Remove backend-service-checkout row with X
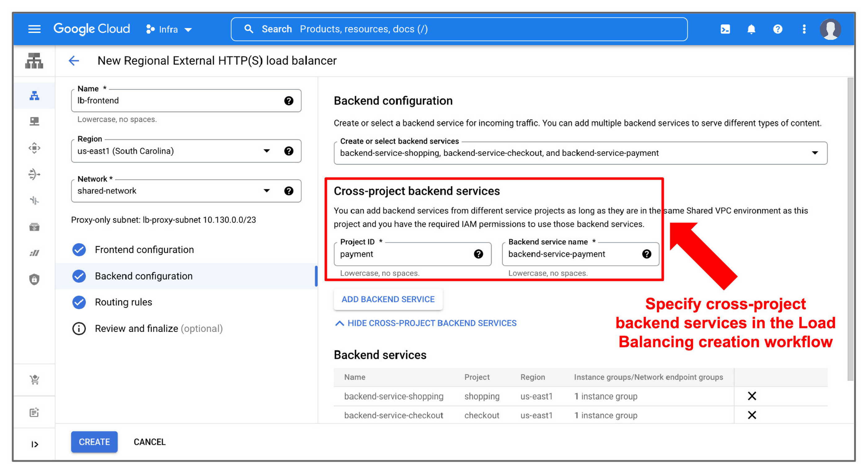The image size is (868, 473). (x=752, y=415)
